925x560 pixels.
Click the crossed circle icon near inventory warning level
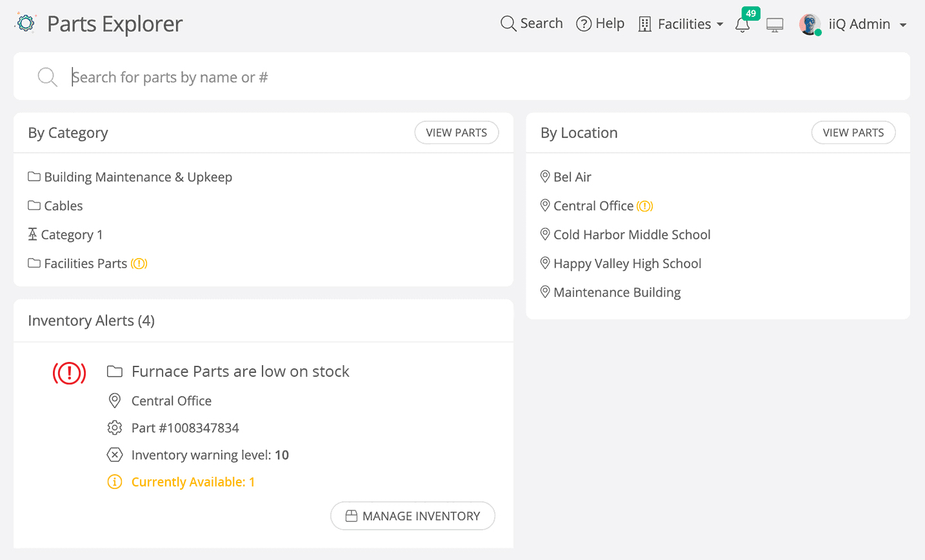click(x=114, y=454)
